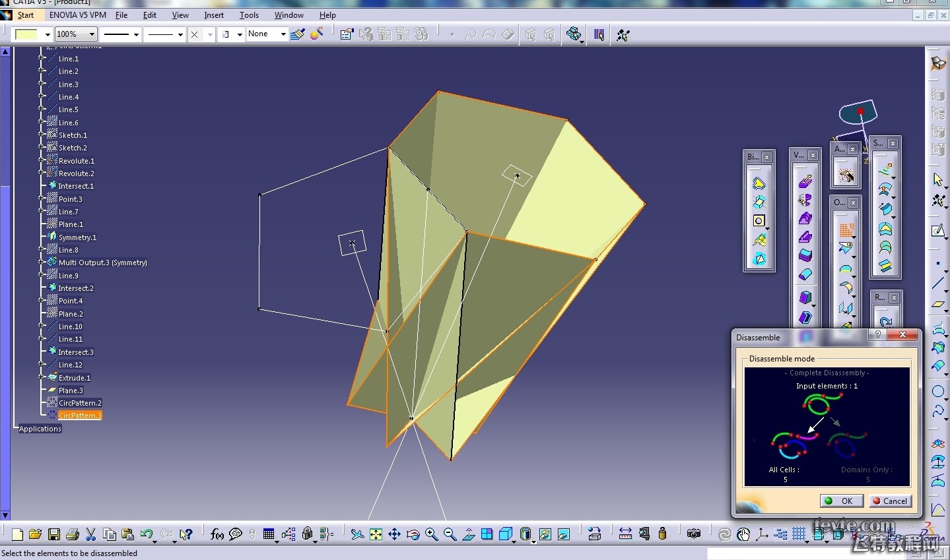Screen dimensions: 950x560
Task: Click the tree scrollbar down arrow
Action: coord(5,515)
